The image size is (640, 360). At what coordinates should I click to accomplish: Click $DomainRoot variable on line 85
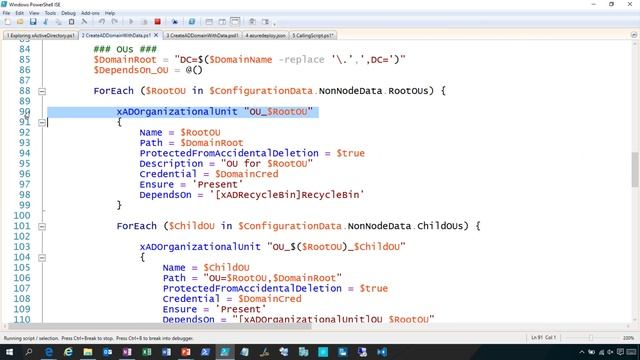(x=125, y=60)
